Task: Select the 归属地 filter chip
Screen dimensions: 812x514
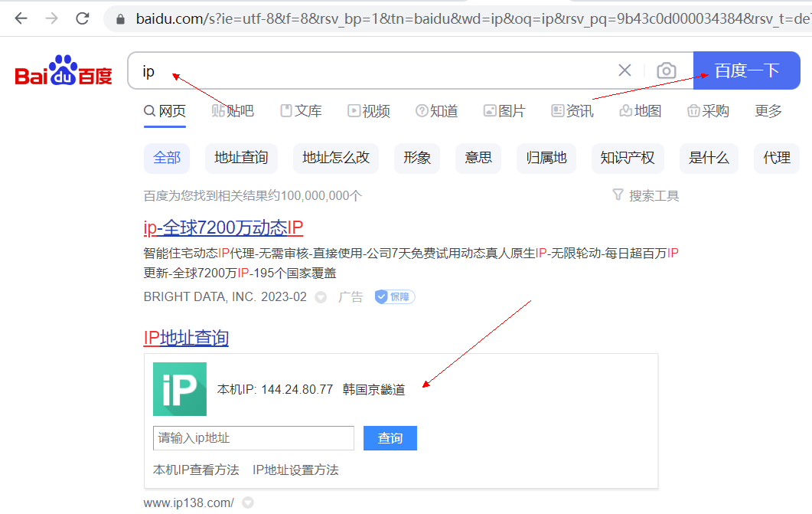Action: (x=546, y=158)
